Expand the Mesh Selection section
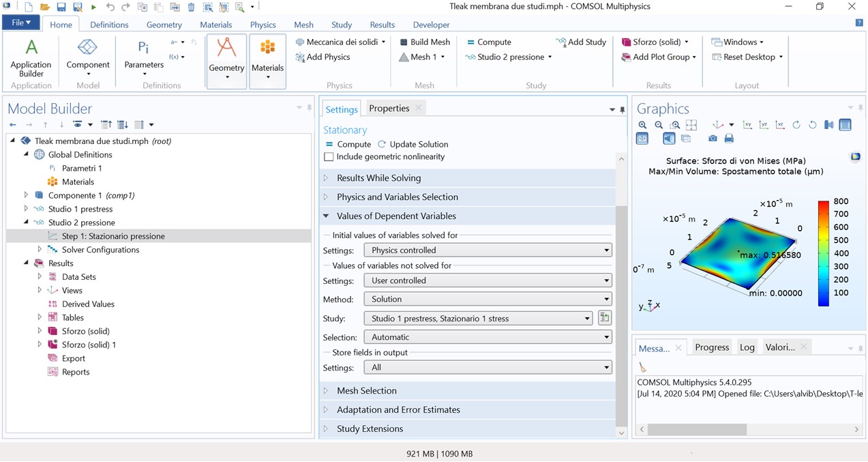 (366, 390)
